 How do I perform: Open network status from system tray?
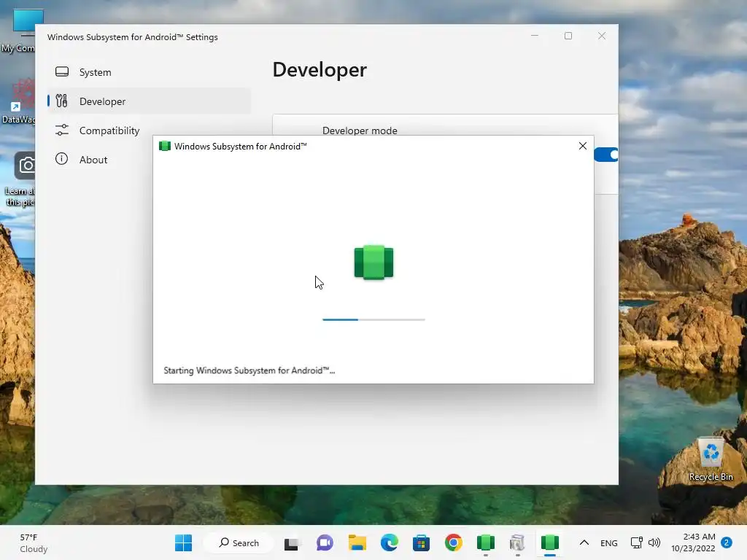pos(636,542)
